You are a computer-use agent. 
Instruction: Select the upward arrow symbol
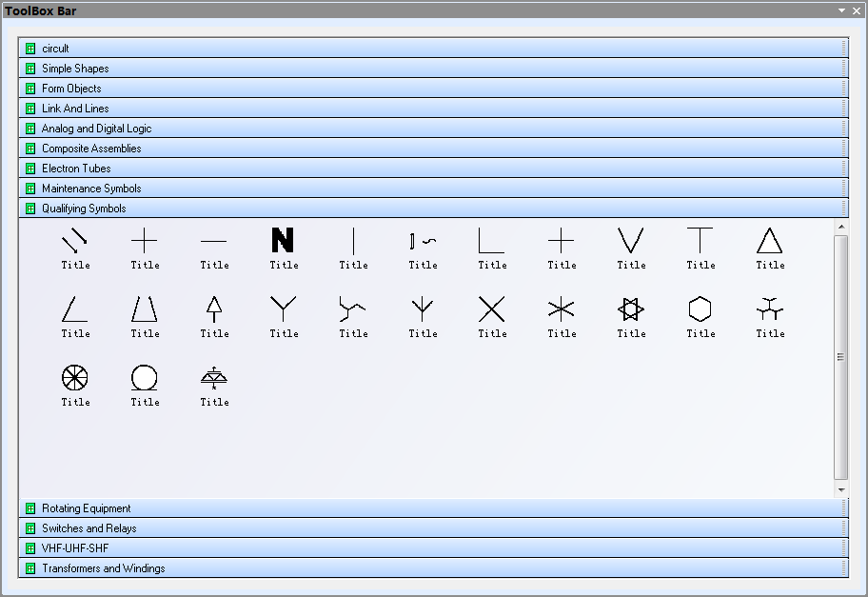[x=214, y=309]
